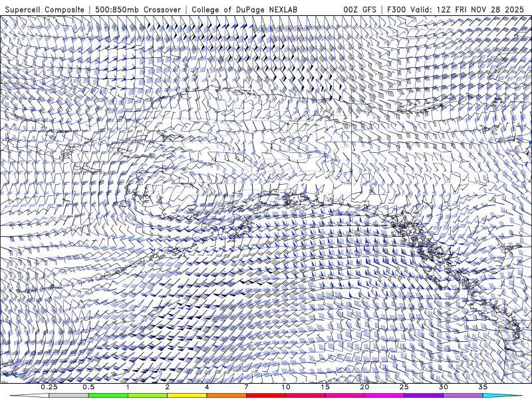The image size is (532, 399).
Task: Click the legend label 7
Action: pos(246,387)
